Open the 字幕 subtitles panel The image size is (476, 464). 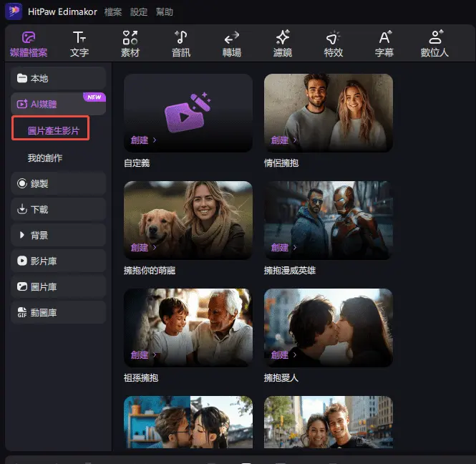click(x=384, y=44)
